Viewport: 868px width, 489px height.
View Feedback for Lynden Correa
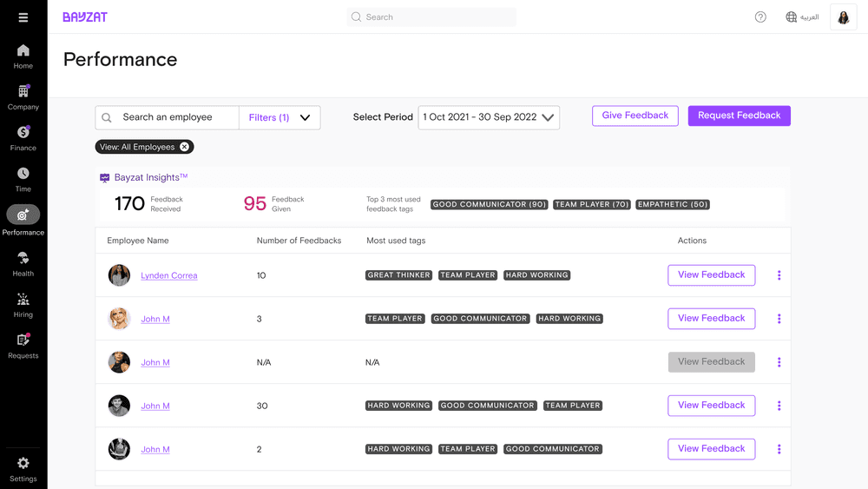(x=712, y=275)
